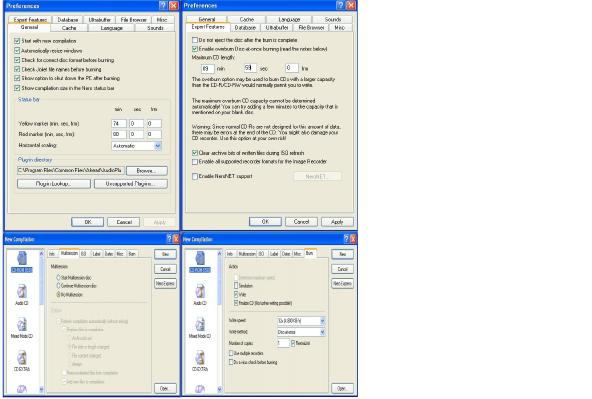
Task: Click the Browse... button for Plugin directory
Action: (x=146, y=171)
